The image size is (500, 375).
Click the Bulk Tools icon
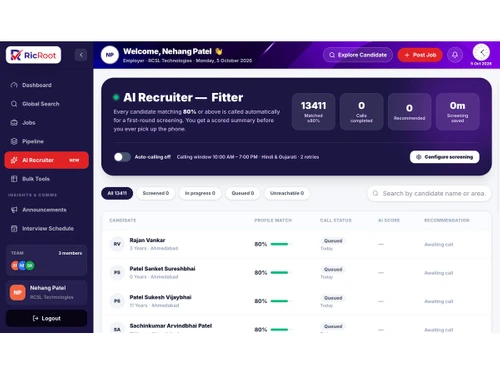coord(14,179)
